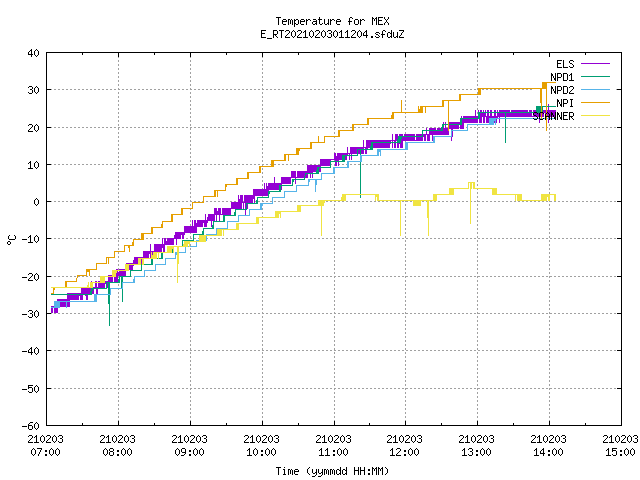Click the ELS legend label
Screen dimensions: 640x480
pyautogui.click(x=565, y=64)
